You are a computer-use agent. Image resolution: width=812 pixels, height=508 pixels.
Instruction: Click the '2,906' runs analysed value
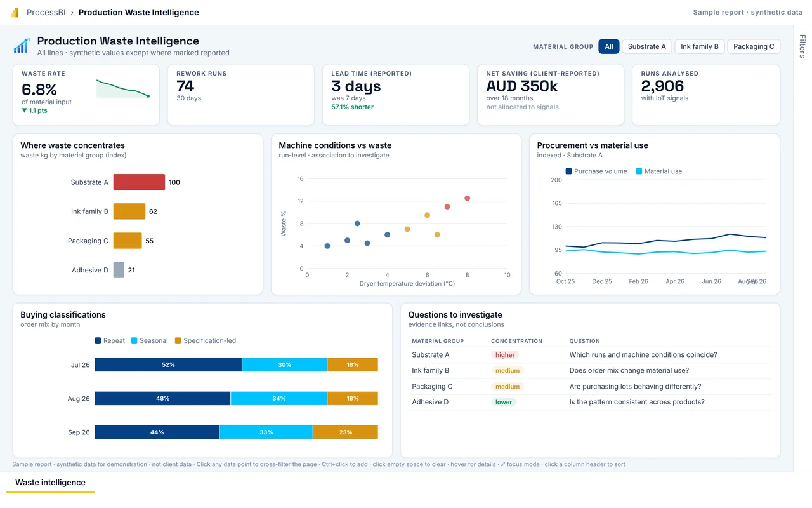pos(662,86)
